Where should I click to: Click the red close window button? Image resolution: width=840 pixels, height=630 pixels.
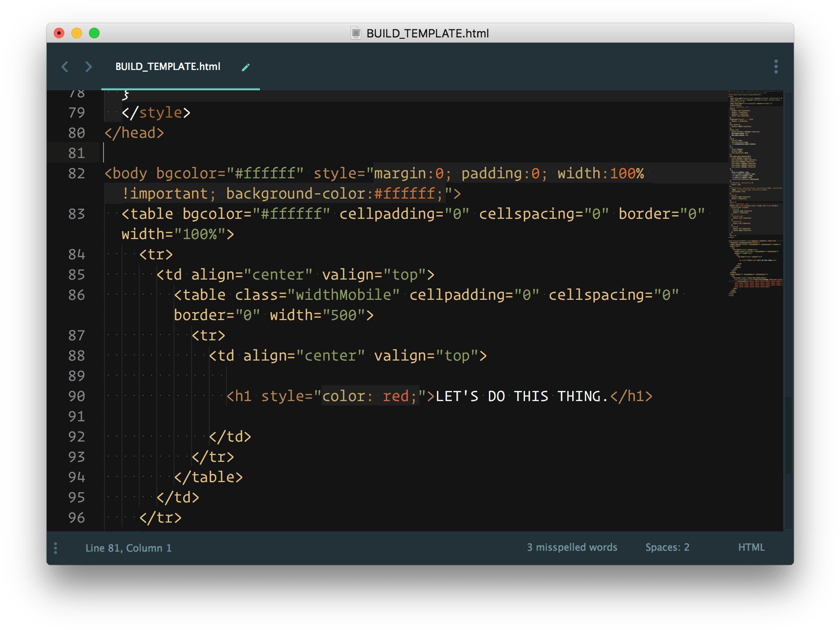(x=59, y=33)
